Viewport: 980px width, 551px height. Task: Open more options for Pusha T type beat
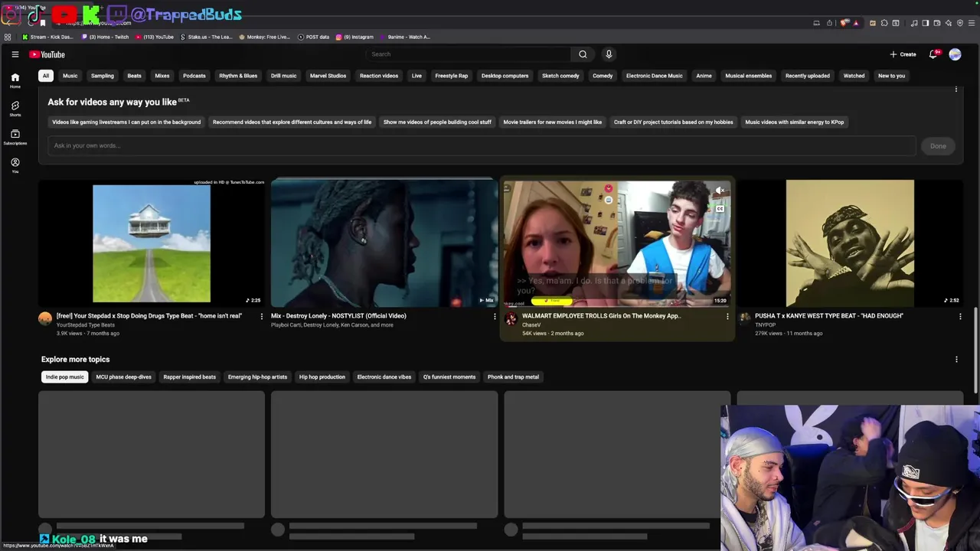960,316
